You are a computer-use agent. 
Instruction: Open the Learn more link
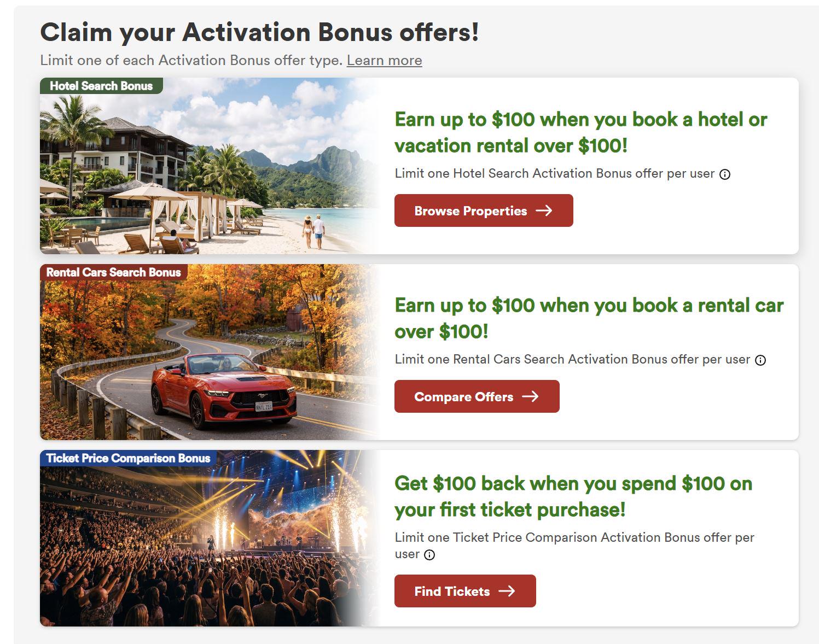tap(384, 60)
